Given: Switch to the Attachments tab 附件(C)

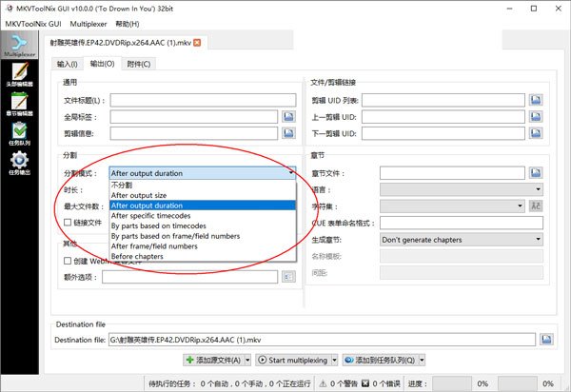Looking at the screenshot, I should click(x=139, y=64).
